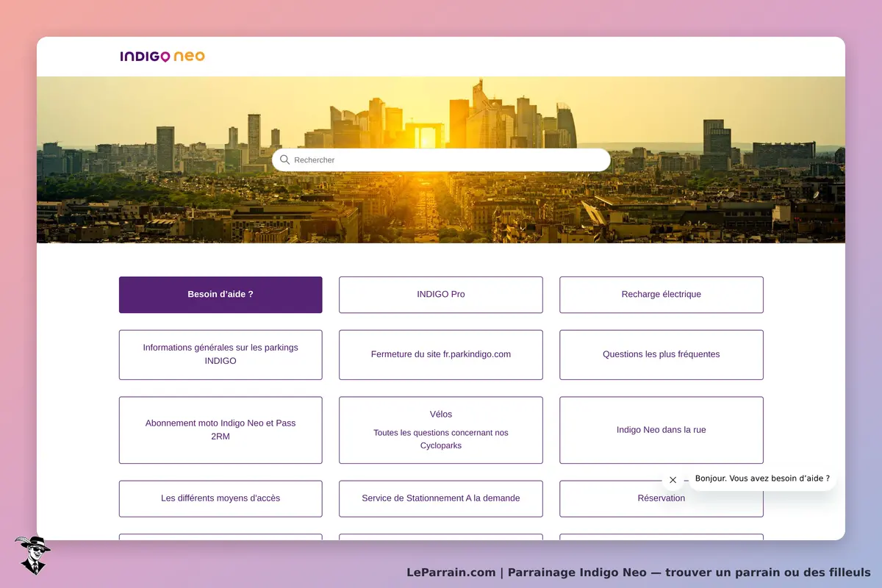Screen dimensions: 882x588
Task: Open Service de Stationnement A la demande
Action: tap(441, 498)
